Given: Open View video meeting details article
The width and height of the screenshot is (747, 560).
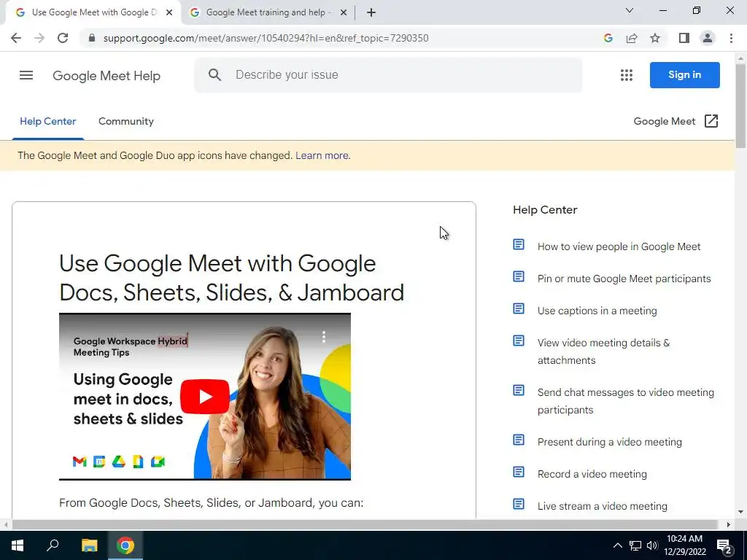Looking at the screenshot, I should click(x=603, y=351).
